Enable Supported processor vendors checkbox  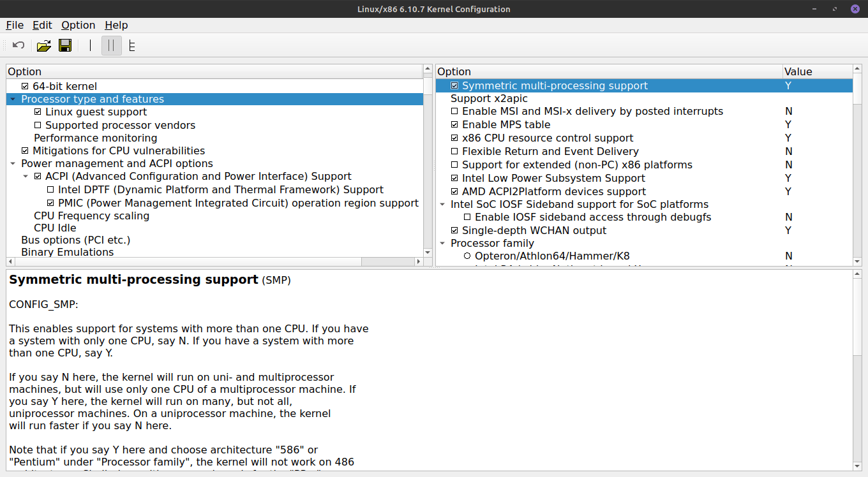tap(38, 126)
